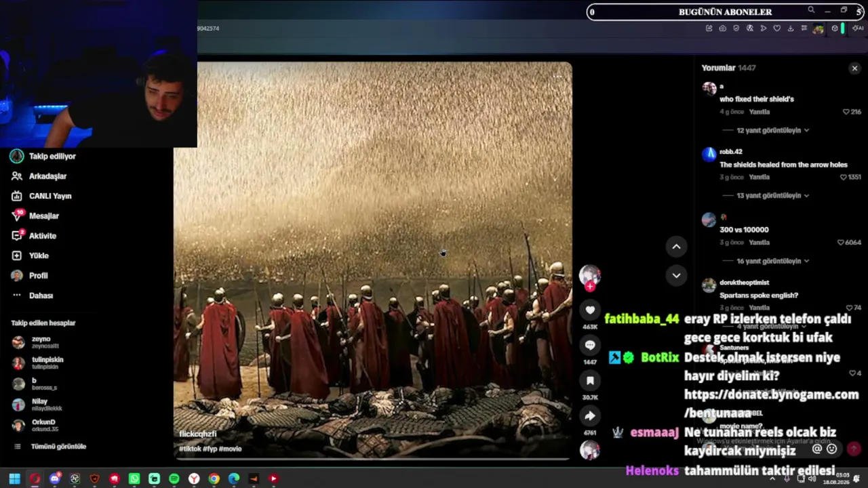Reply to '300 vs 100000' comment
The width and height of the screenshot is (868, 488).
click(x=759, y=243)
